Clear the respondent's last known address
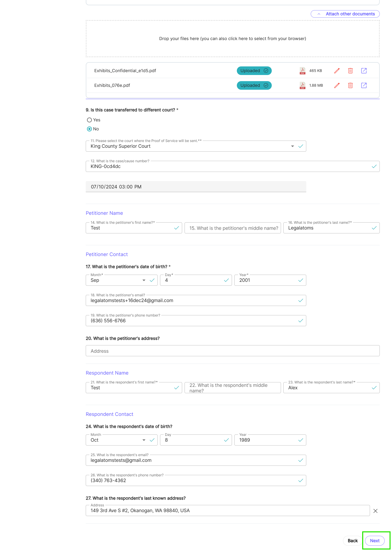The height and width of the screenshot is (553, 392). click(375, 511)
